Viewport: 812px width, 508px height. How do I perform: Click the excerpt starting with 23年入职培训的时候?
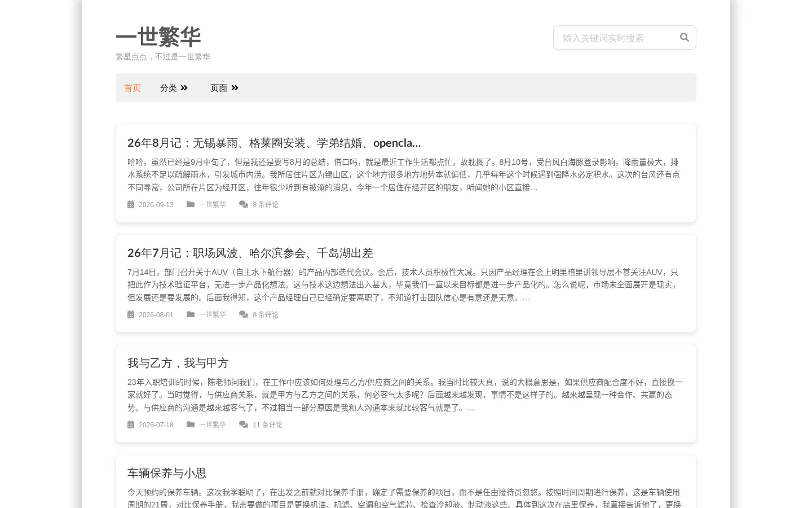(x=405, y=395)
